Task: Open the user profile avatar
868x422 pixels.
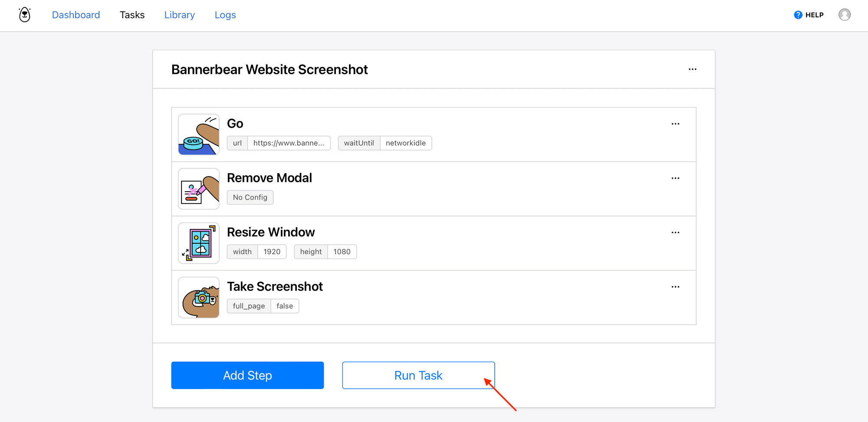Action: click(844, 15)
